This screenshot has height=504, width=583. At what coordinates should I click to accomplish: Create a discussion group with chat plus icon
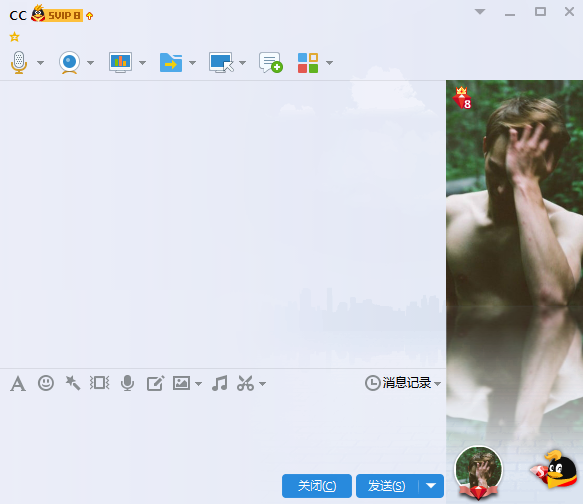tap(271, 62)
